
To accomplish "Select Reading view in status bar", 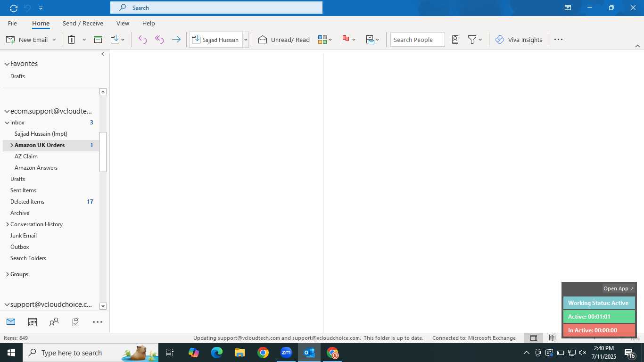I will tap(552, 338).
